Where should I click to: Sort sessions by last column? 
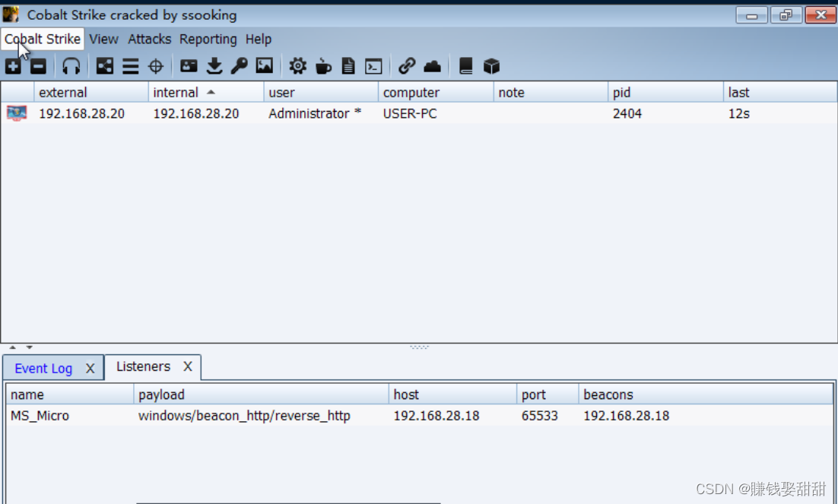point(779,93)
